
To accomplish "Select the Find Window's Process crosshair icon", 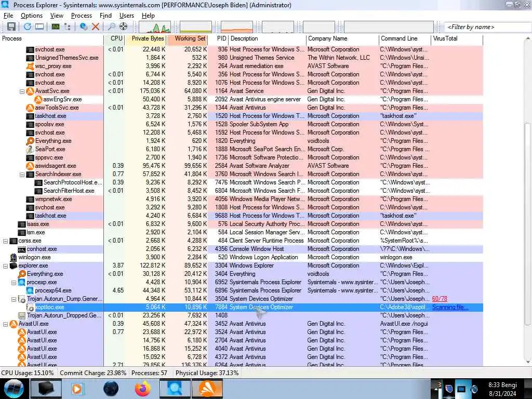I will (124, 26).
